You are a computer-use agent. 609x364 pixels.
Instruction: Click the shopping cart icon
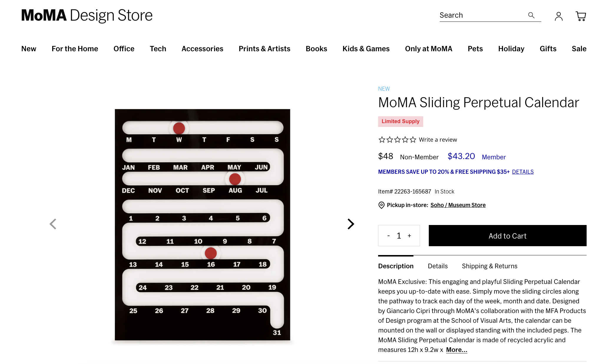581,16
